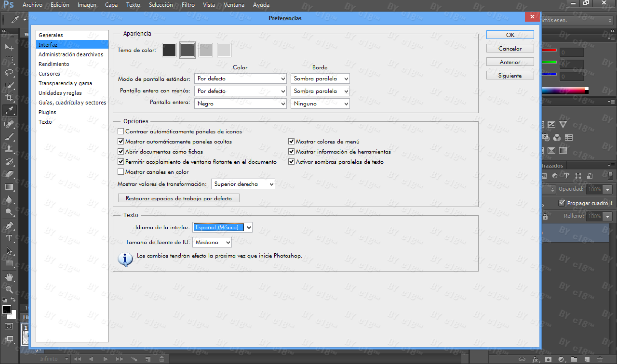Viewport: 617px width, 364px height.
Task: Enable Mostrar canales en color
Action: pos(121,172)
